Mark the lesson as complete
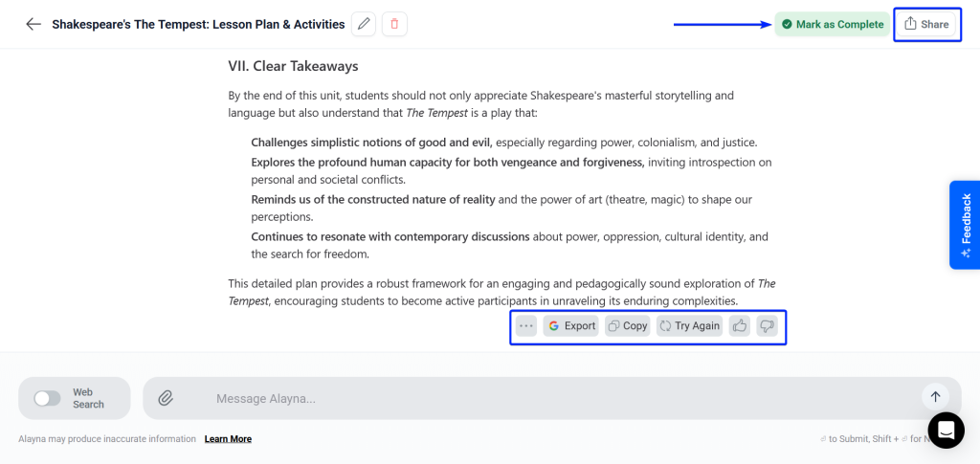The width and height of the screenshot is (980, 464). [x=832, y=24]
